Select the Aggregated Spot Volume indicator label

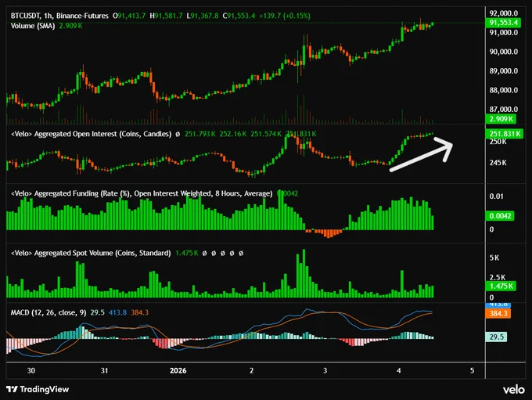tap(91, 253)
